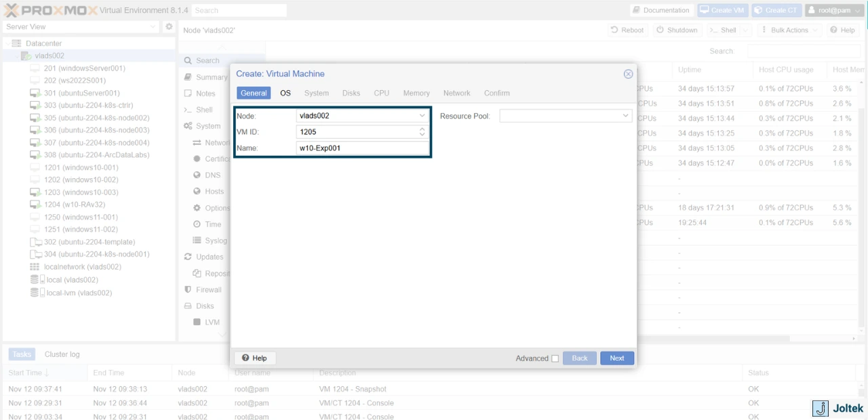The image size is (868, 420).
Task: Select tree row 1201 (windows10-001)
Action: (88, 167)
